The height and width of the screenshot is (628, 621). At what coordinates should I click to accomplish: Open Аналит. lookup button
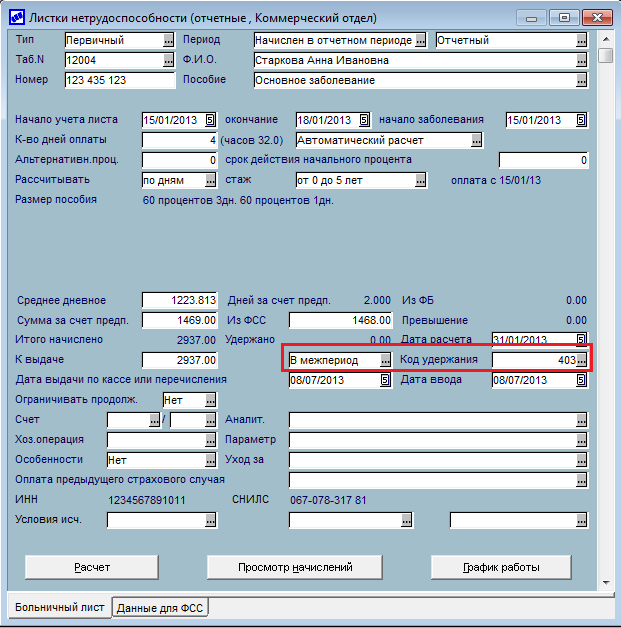(x=581, y=420)
